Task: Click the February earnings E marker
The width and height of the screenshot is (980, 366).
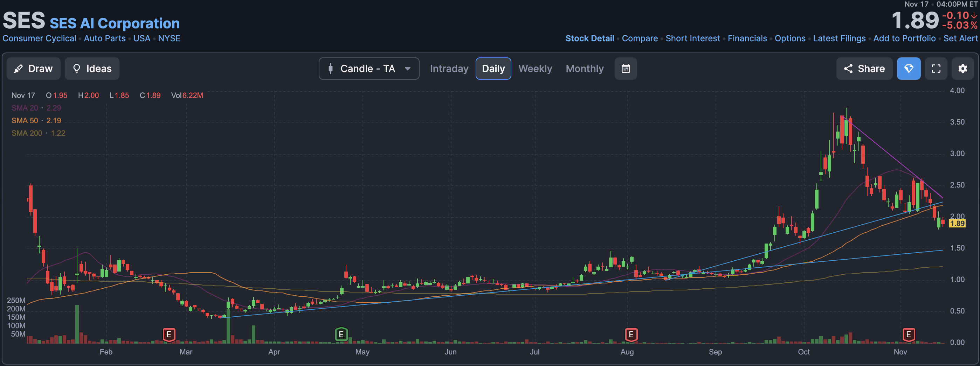Action: [169, 335]
